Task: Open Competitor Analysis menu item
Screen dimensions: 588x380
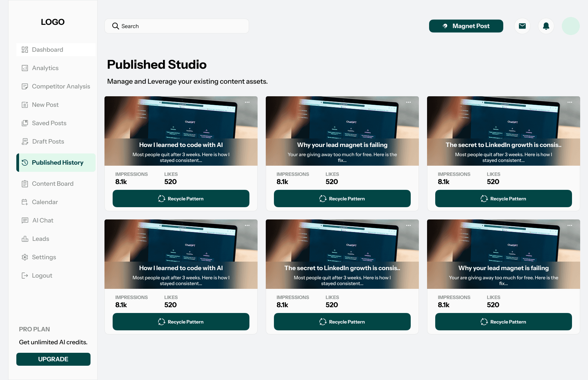Action: (x=56, y=86)
